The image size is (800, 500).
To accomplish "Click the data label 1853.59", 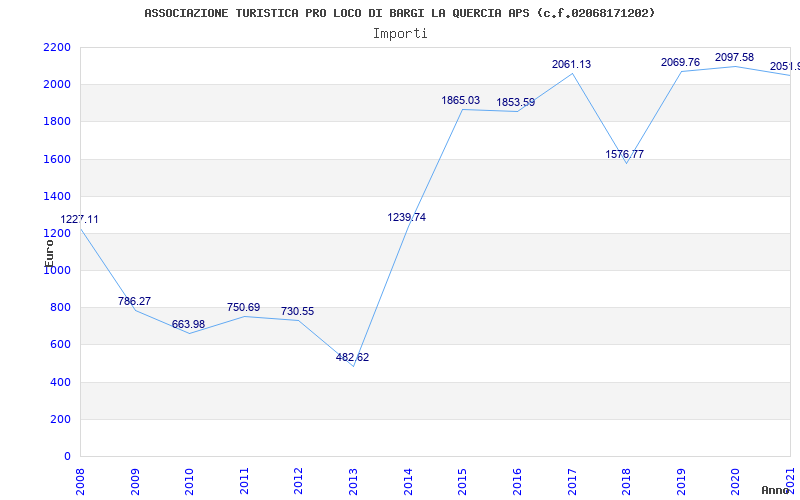I will pyautogui.click(x=516, y=102).
